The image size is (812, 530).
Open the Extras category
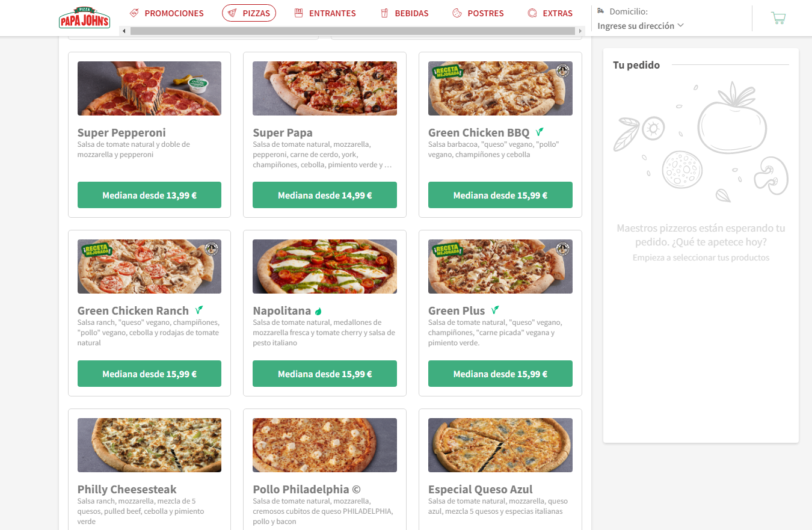[550, 13]
